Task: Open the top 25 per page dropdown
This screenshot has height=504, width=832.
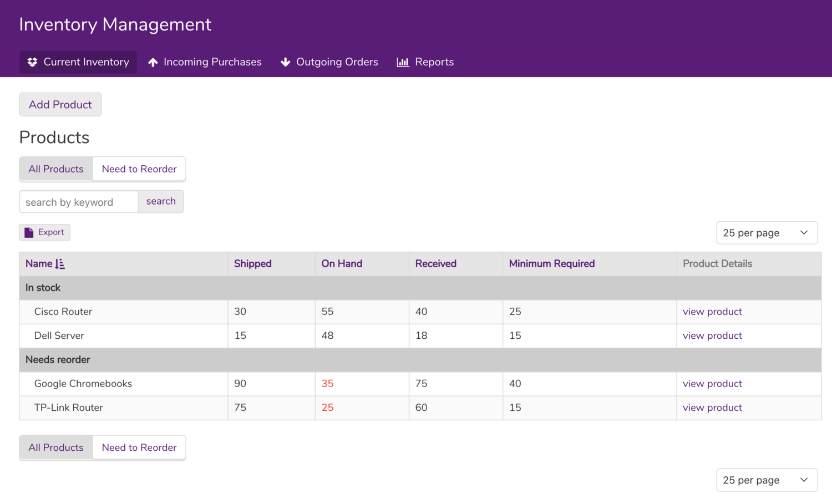Action: click(x=767, y=233)
